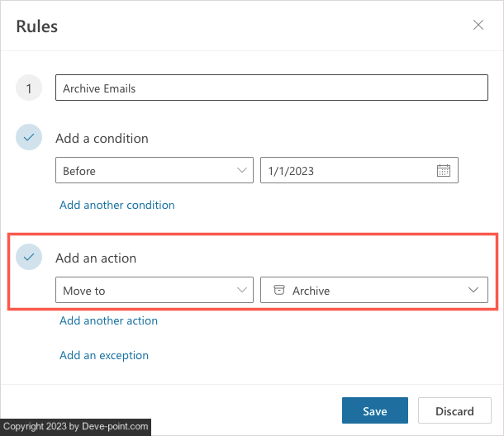Click the 1/1/2023 date text field
The width and height of the screenshot is (504, 436).
[347, 171]
